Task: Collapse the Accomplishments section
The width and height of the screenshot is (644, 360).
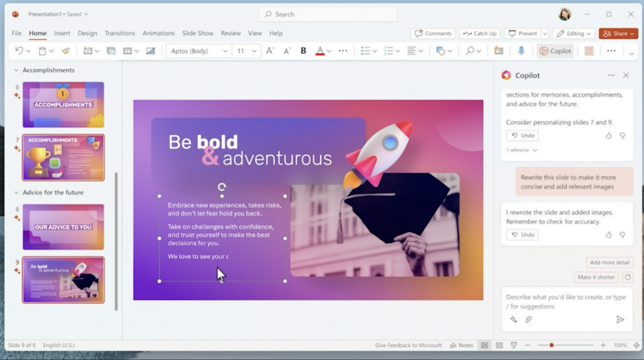Action: coord(16,70)
